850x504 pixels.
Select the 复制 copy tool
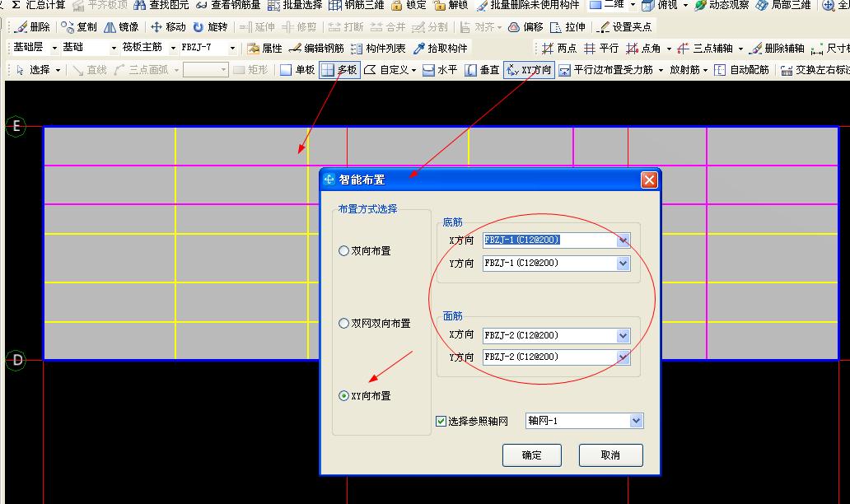click(79, 26)
